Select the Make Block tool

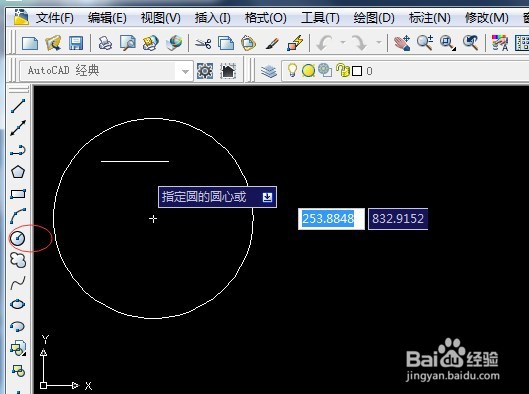click(x=18, y=370)
